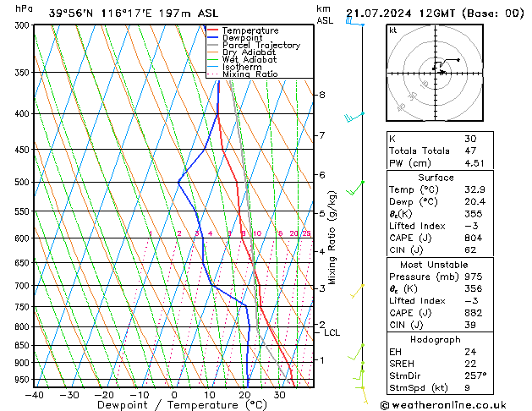532x411 pixels.
Task: Click the hodograph kt label
Action: click(392, 30)
